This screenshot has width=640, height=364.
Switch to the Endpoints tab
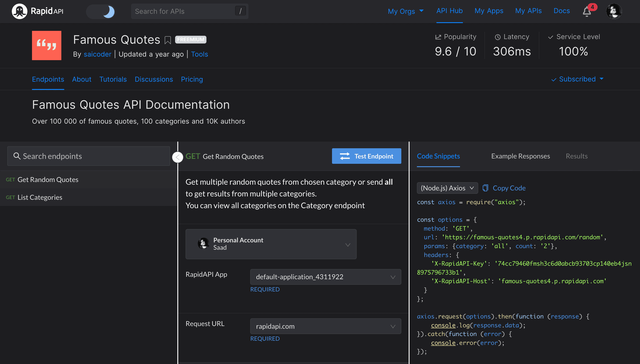tap(48, 79)
